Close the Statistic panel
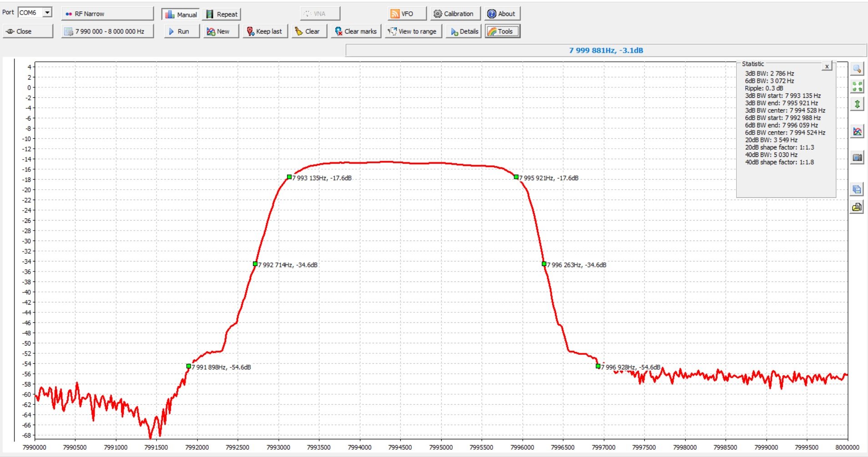The height and width of the screenshot is (457, 868). (827, 66)
